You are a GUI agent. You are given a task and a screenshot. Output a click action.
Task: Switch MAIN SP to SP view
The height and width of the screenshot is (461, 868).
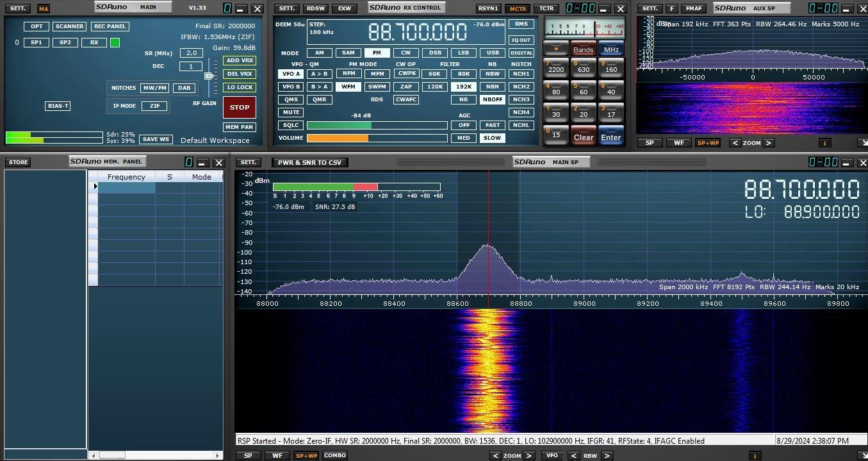point(248,456)
